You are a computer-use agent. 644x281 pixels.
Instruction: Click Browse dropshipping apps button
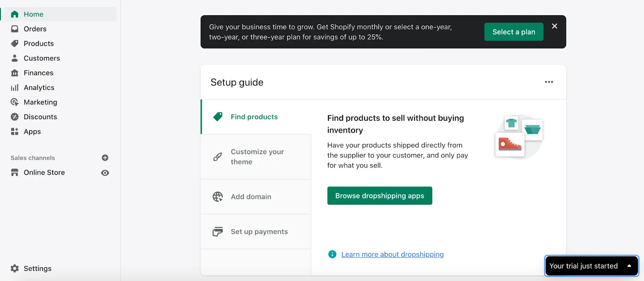click(x=380, y=196)
